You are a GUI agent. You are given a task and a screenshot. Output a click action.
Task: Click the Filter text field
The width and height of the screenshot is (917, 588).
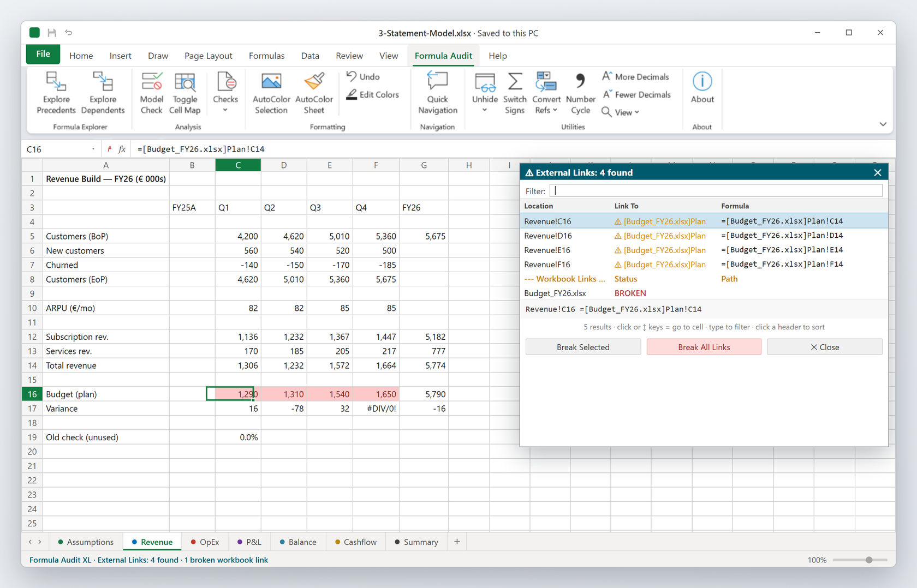click(716, 191)
